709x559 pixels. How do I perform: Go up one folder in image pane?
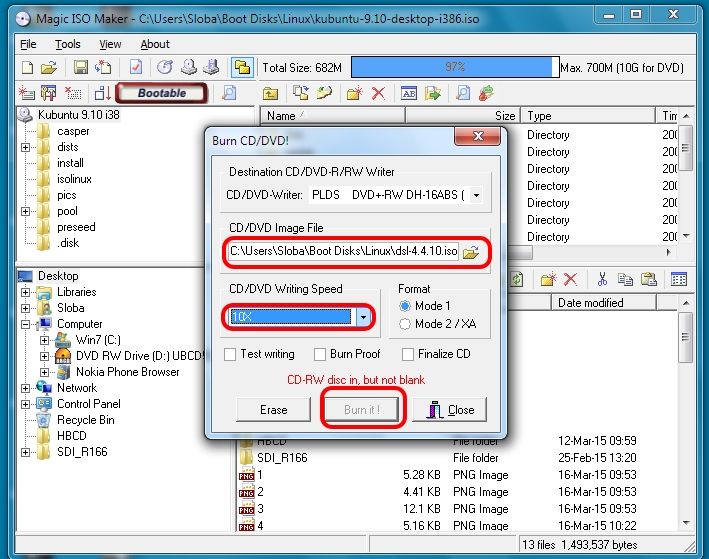[x=270, y=94]
